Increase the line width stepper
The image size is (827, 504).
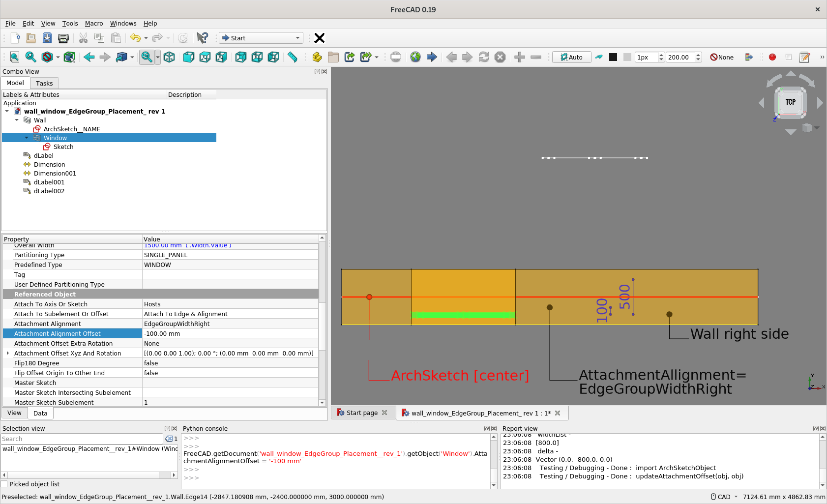point(661,55)
